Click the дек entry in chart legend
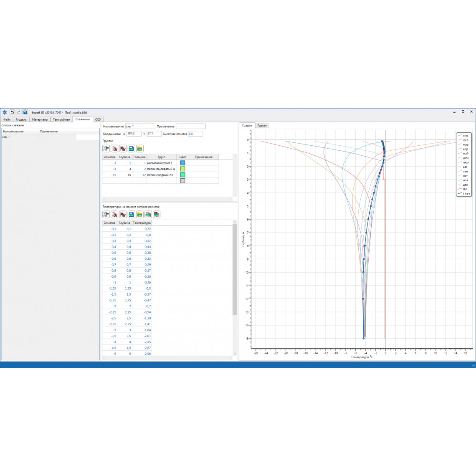This screenshot has height=476, width=476. (x=463, y=185)
